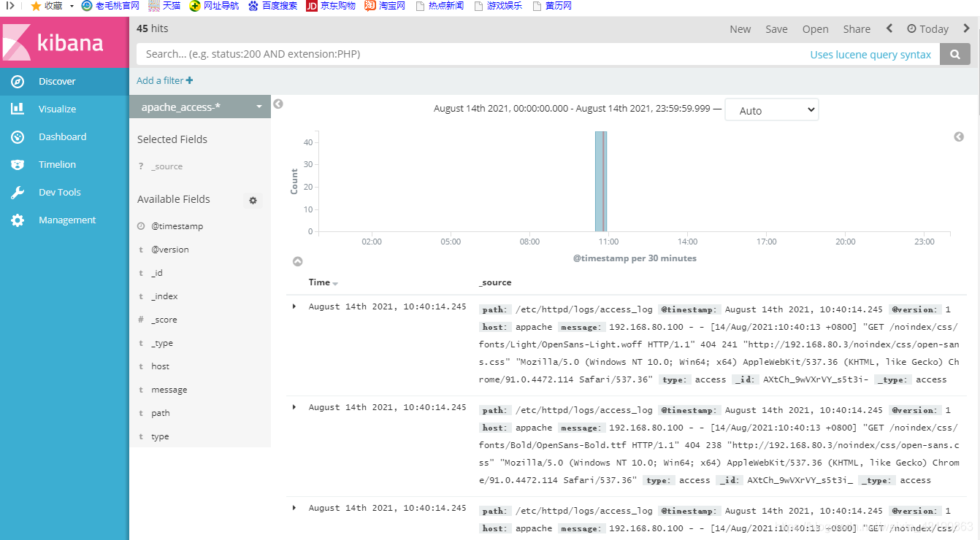Click Share in the top menu
980x540 pixels.
857,29
